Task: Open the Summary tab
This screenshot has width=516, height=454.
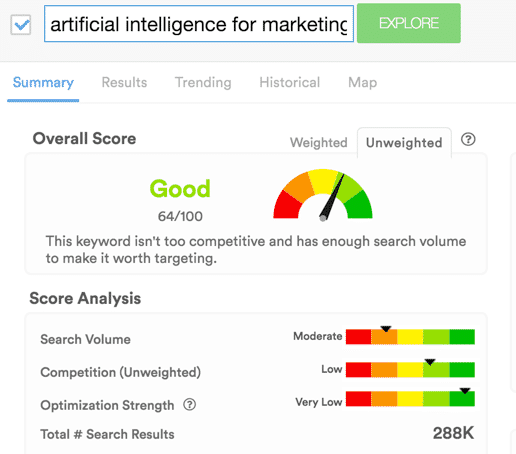Action: (x=43, y=82)
